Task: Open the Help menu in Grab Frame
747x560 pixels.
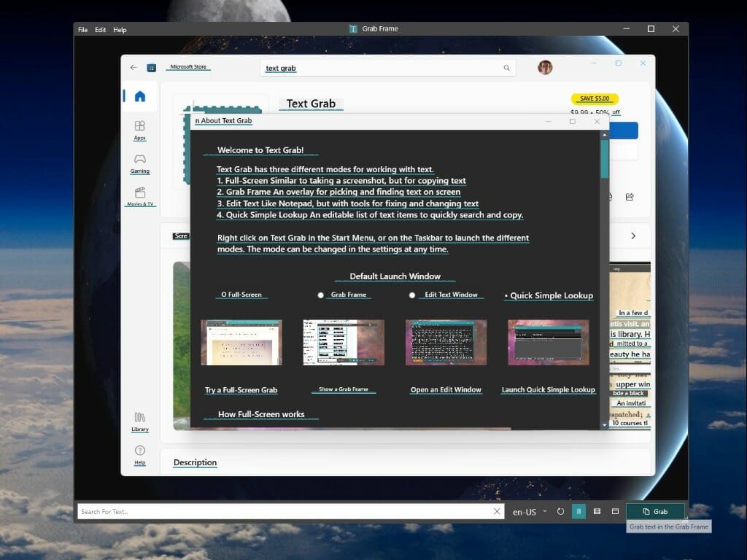Action: tap(120, 29)
